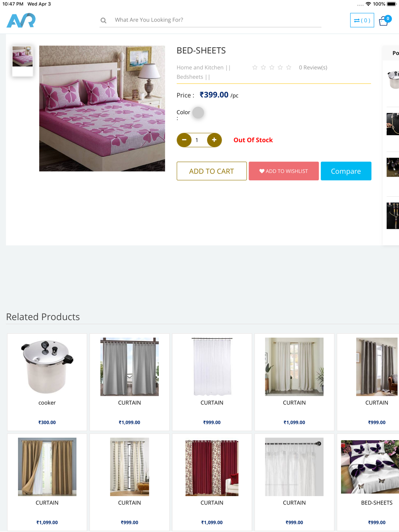Open the red curtain priced ₹1,099.00

(212, 482)
